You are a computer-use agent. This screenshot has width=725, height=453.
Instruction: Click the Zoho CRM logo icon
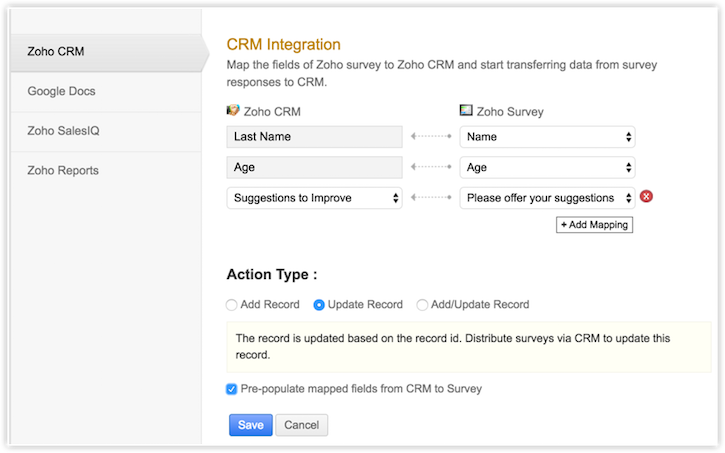pos(233,111)
